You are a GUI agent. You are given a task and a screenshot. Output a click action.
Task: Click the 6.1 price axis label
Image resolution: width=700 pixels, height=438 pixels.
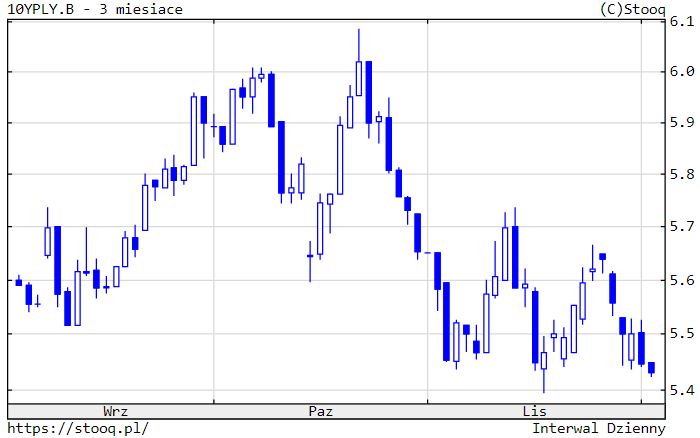click(x=681, y=20)
